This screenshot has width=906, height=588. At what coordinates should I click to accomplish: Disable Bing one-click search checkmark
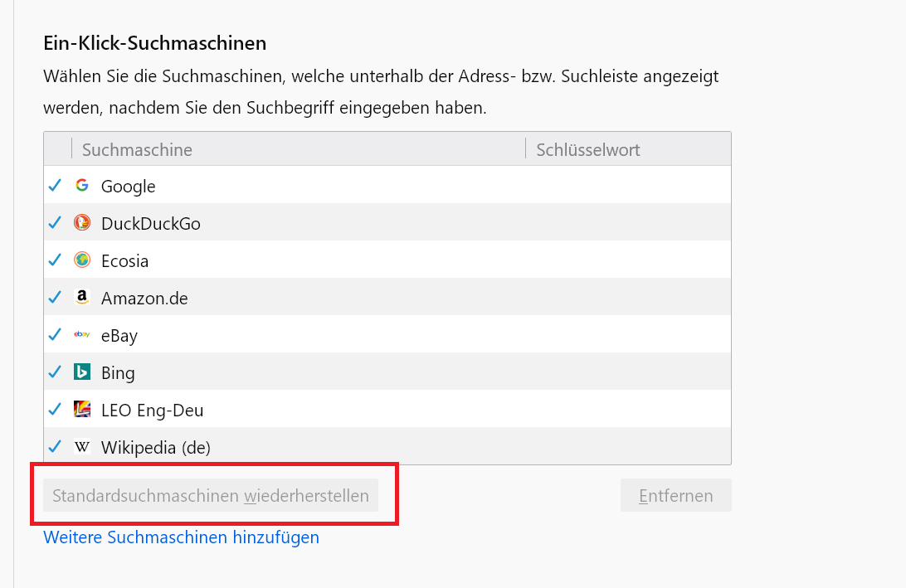(56, 372)
